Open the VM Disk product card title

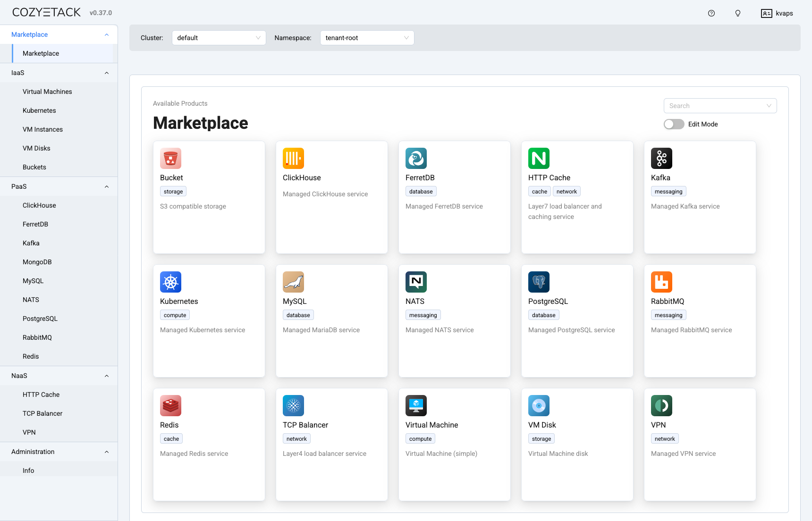click(x=542, y=425)
